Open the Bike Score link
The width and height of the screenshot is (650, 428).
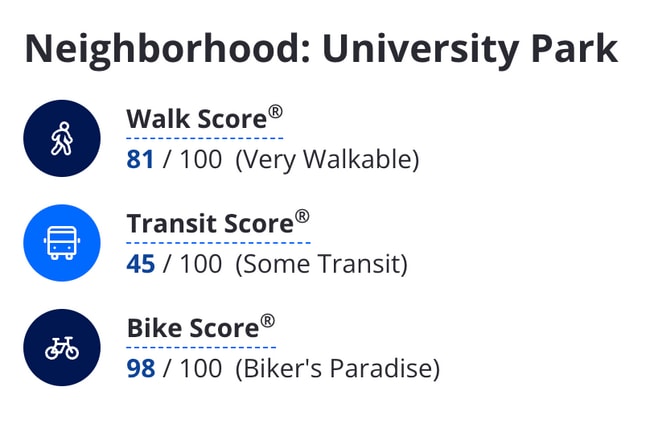coord(193,328)
